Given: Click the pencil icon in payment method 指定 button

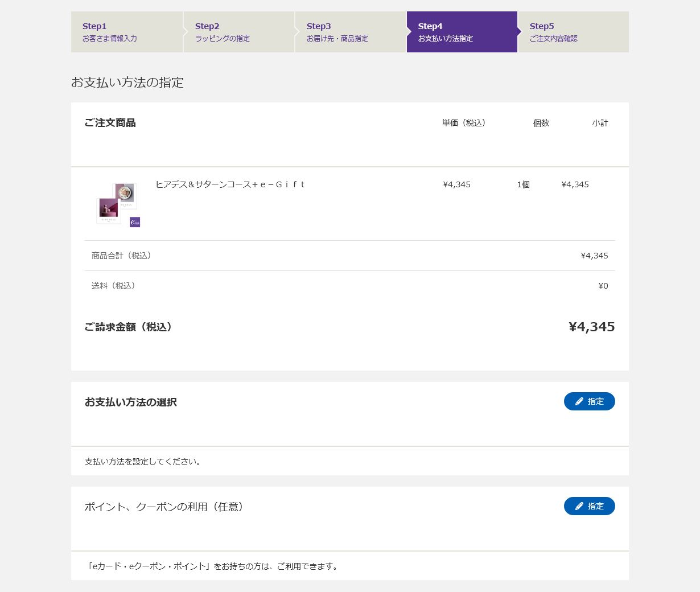Looking at the screenshot, I should point(579,401).
